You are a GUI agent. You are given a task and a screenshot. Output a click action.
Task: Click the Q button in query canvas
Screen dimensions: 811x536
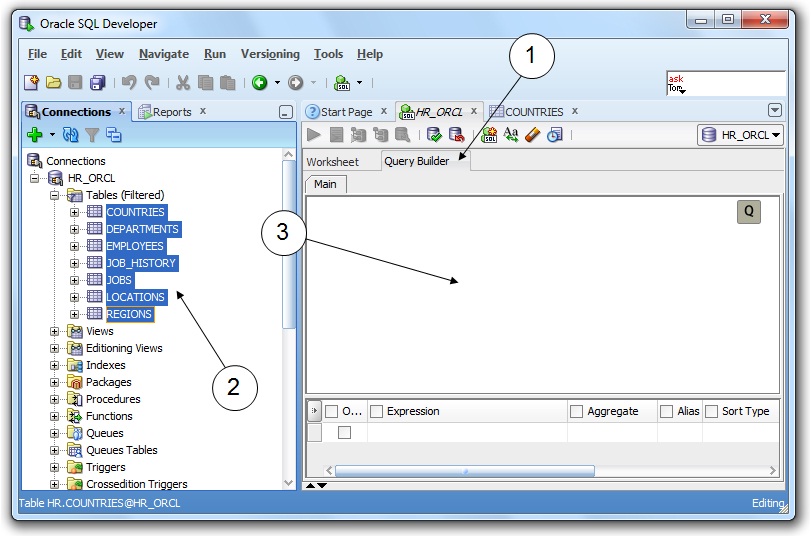tap(749, 212)
